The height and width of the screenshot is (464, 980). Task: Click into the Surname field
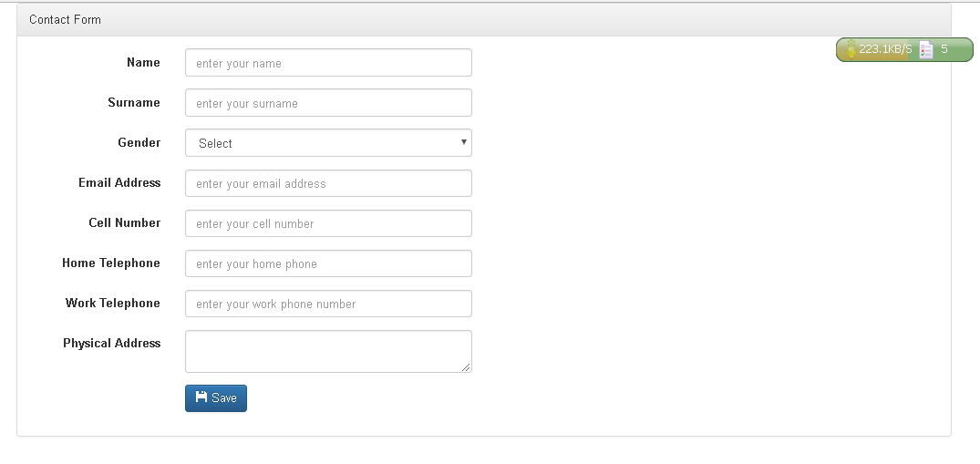pyautogui.click(x=328, y=103)
